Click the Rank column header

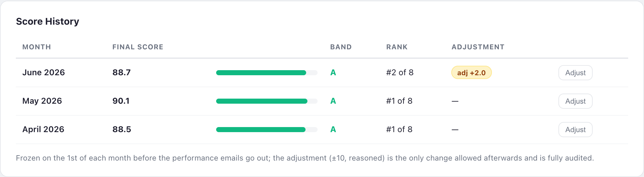(x=397, y=47)
